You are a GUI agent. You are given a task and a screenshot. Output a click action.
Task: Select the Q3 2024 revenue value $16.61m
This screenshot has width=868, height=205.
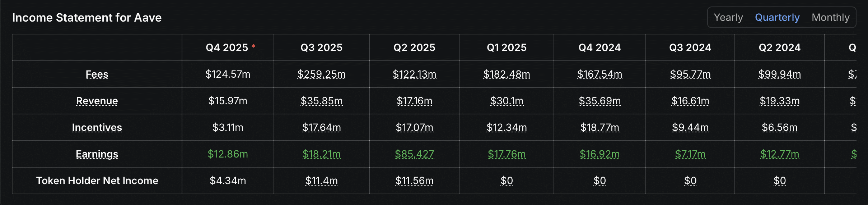tap(690, 101)
